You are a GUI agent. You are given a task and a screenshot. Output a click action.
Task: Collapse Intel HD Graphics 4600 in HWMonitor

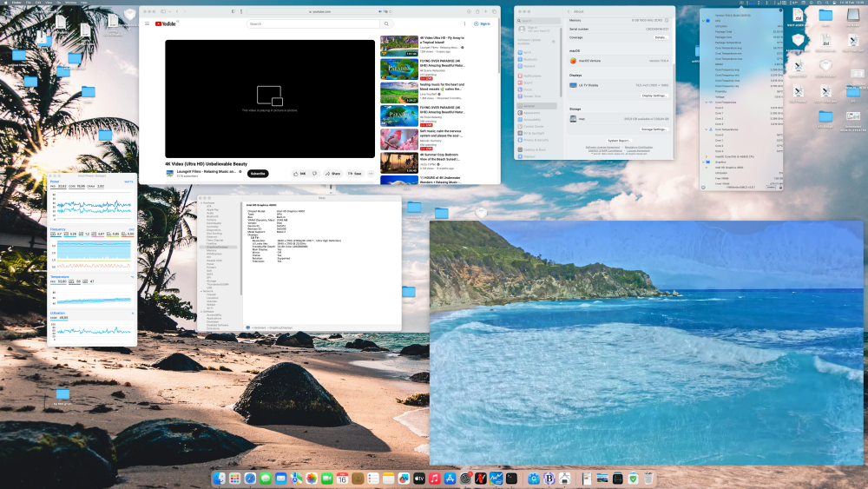[x=707, y=168]
